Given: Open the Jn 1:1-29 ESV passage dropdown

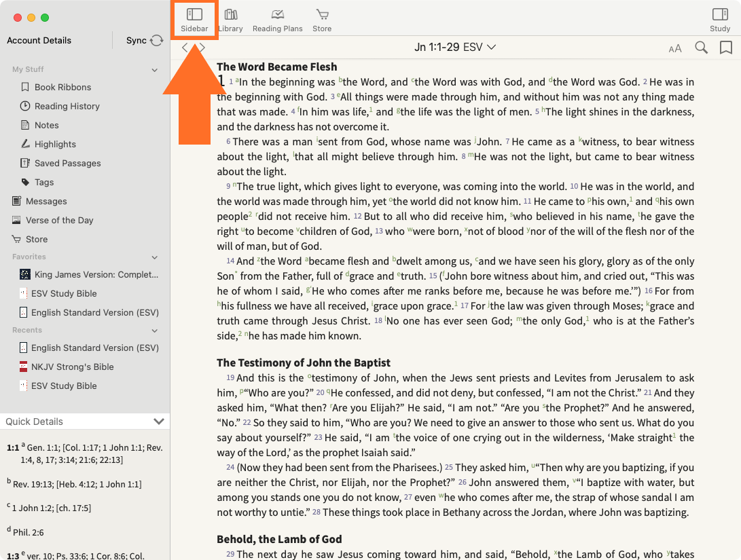Looking at the screenshot, I should tap(455, 48).
